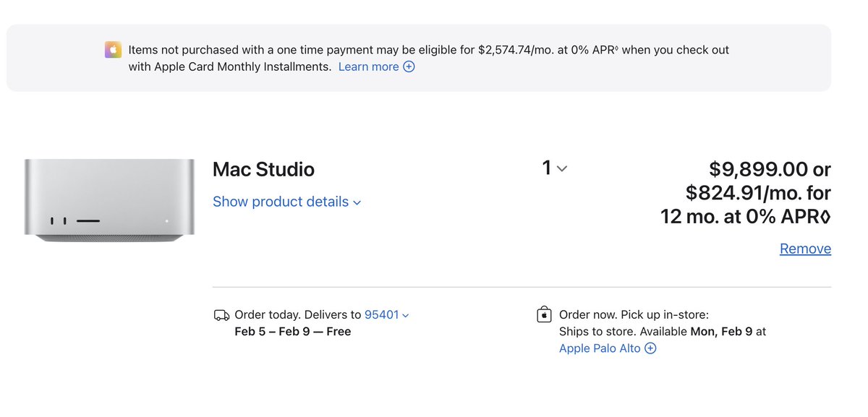The height and width of the screenshot is (417, 868).
Task: Open the Apple Palo Alto store link
Action: pos(600,348)
